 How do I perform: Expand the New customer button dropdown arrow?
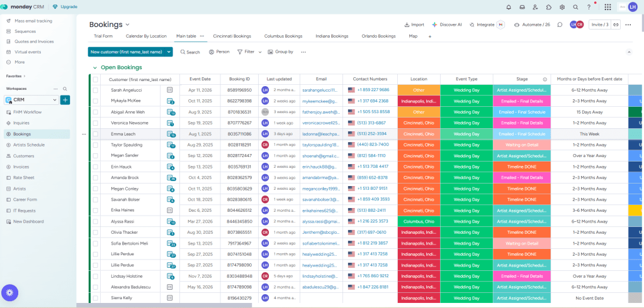pos(169,52)
